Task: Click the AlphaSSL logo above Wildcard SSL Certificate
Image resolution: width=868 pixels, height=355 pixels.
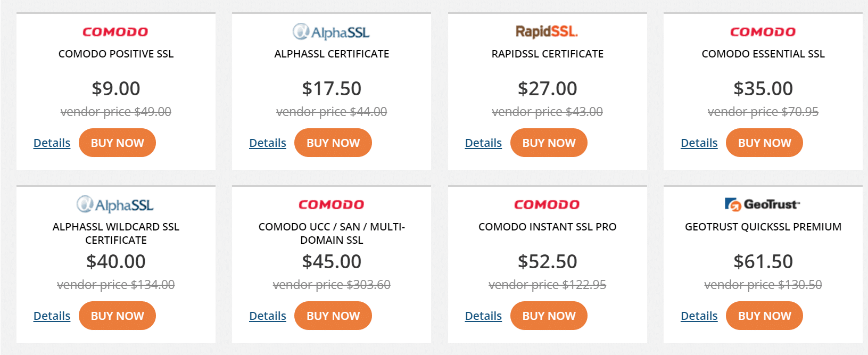Action: coord(115,204)
